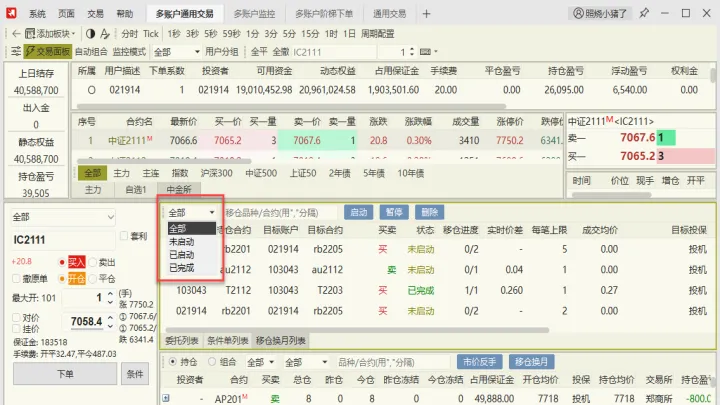Screen dimensions: 720x405
Task: Select the 组合 radio in positions panel
Action: point(212,362)
